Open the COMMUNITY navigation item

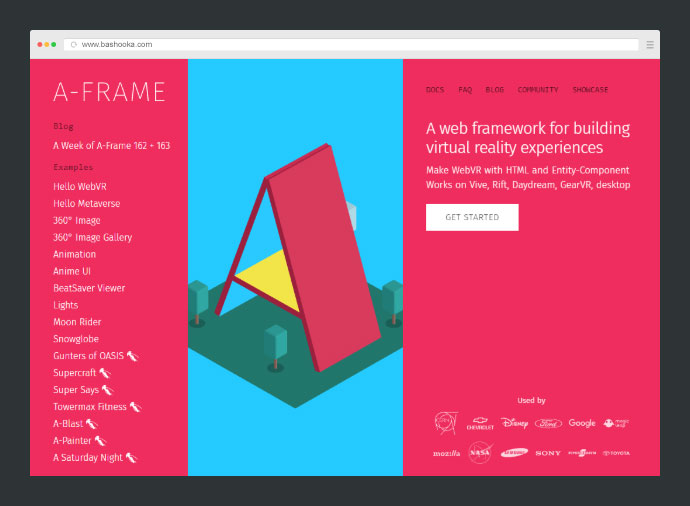tap(538, 90)
